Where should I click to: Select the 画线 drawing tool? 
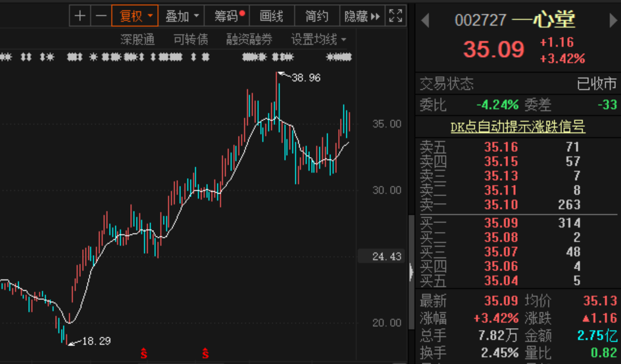[272, 16]
